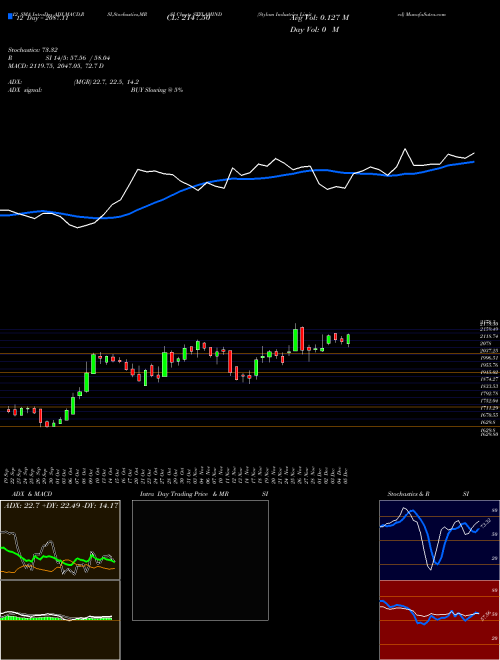Select the 'BUY Slowing @ 5%' signal text
The height and width of the screenshot is (660, 500).
pos(157,90)
